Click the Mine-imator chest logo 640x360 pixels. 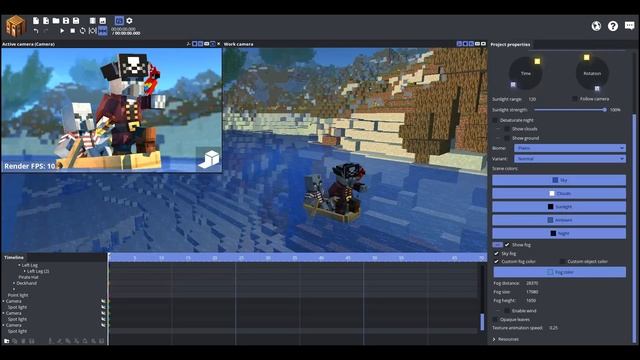(x=16, y=26)
